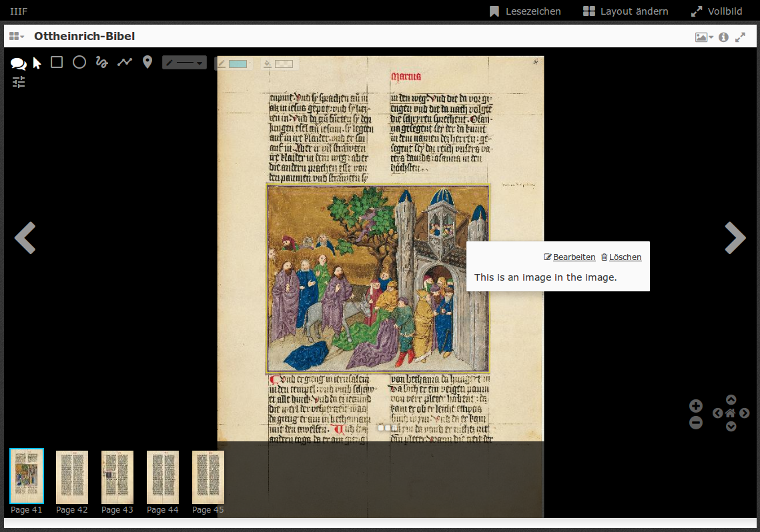Pan left with the left arrow

pos(718,413)
